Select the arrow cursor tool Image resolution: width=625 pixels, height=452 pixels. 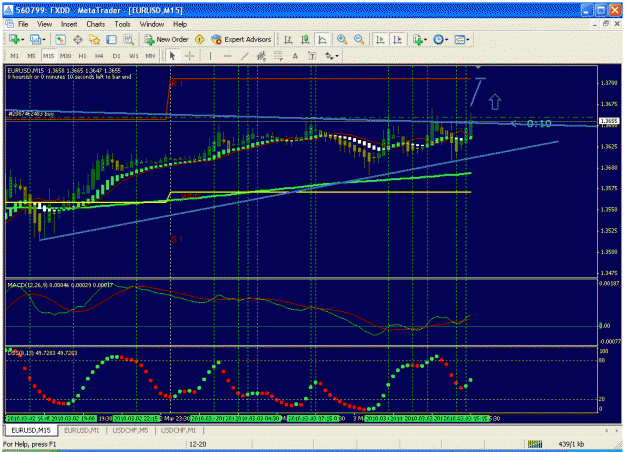pyautogui.click(x=172, y=56)
